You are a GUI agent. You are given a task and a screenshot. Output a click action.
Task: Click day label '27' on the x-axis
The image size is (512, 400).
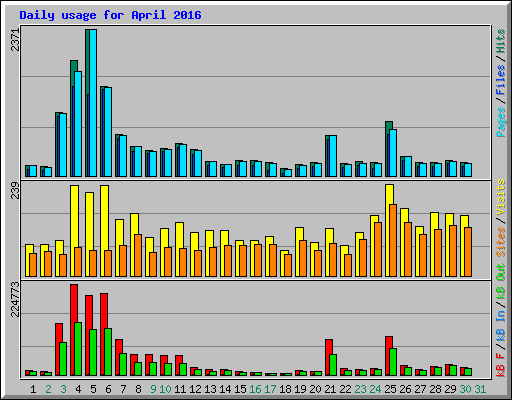(420, 389)
